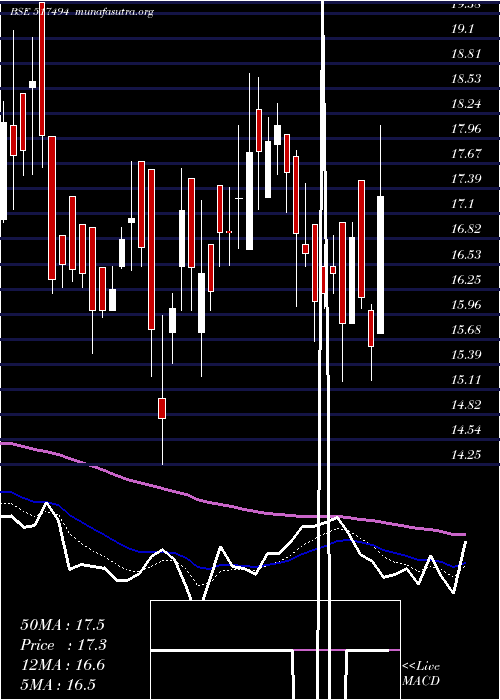Viewport: 500px width, 700px height.
Task: Click the Price : 17.3 legend entry
Action: pyautogui.click(x=62, y=645)
